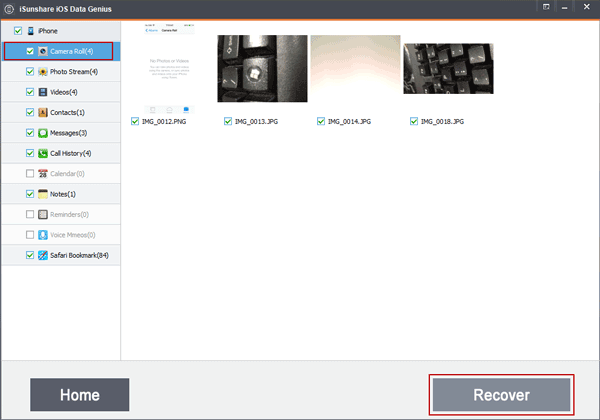Select the Reminders(0) category
Image resolution: width=600 pixels, height=420 pixels.
click(x=61, y=214)
